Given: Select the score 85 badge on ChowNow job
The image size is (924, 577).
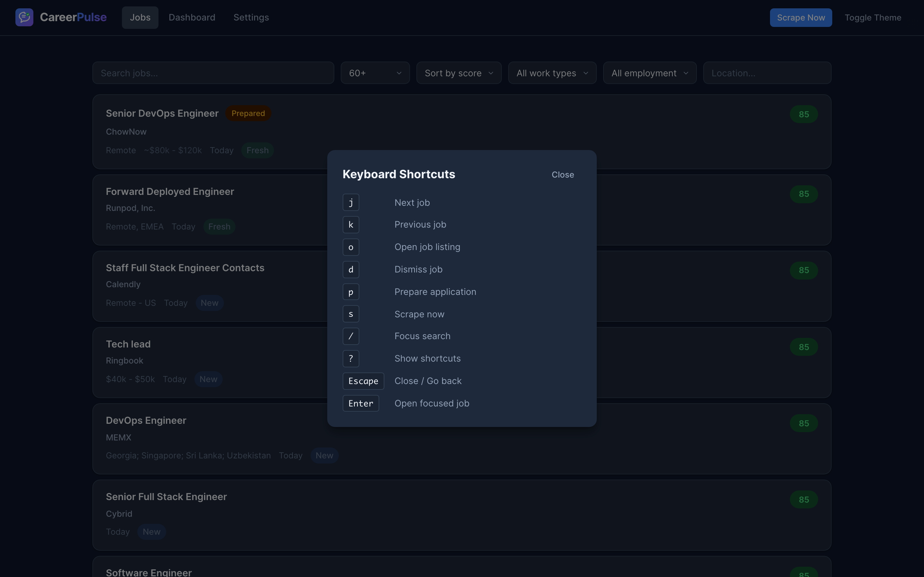Looking at the screenshot, I should coord(803,114).
